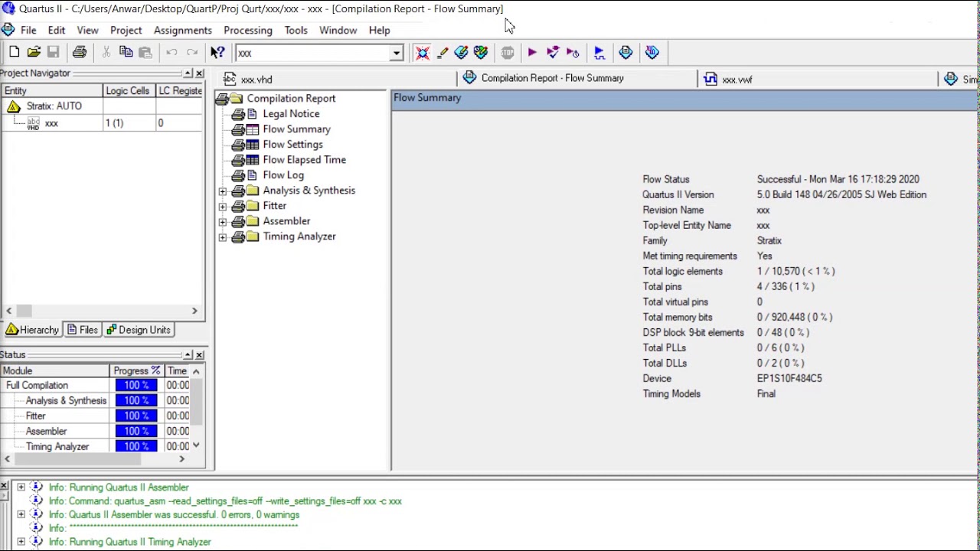
Task: Open Compilation Report toolbar icon
Action: [626, 52]
